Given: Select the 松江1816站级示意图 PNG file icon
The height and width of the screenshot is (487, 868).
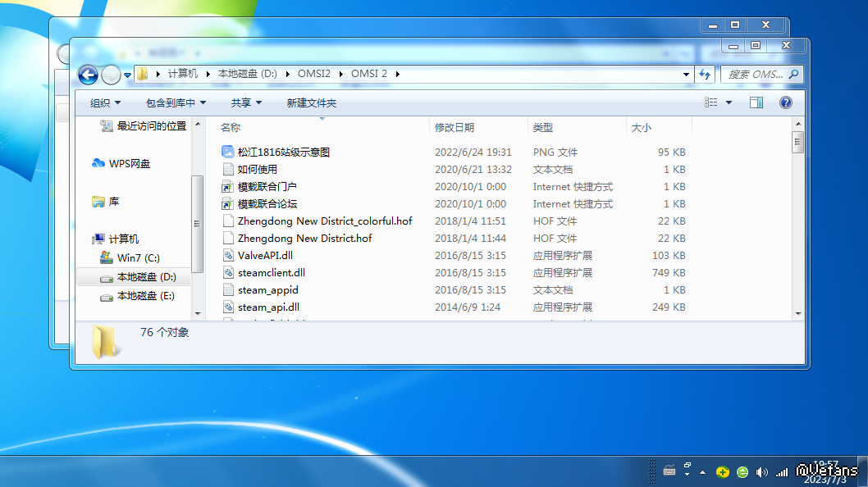Looking at the screenshot, I should tap(227, 152).
